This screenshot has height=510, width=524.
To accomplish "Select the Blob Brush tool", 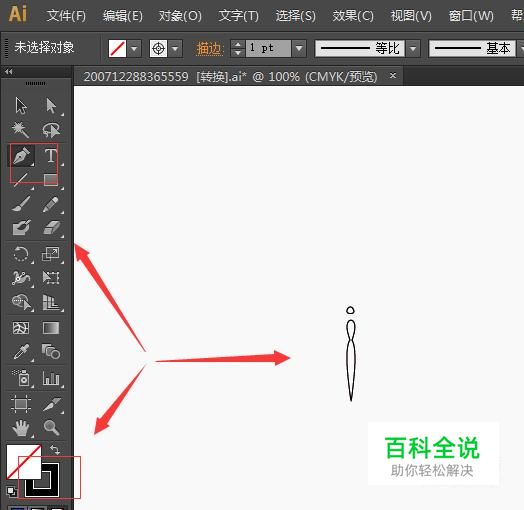I will point(21,228).
